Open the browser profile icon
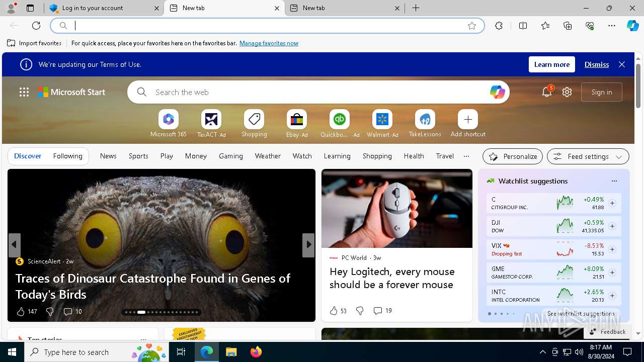The width and height of the screenshot is (644, 362). (x=11, y=8)
